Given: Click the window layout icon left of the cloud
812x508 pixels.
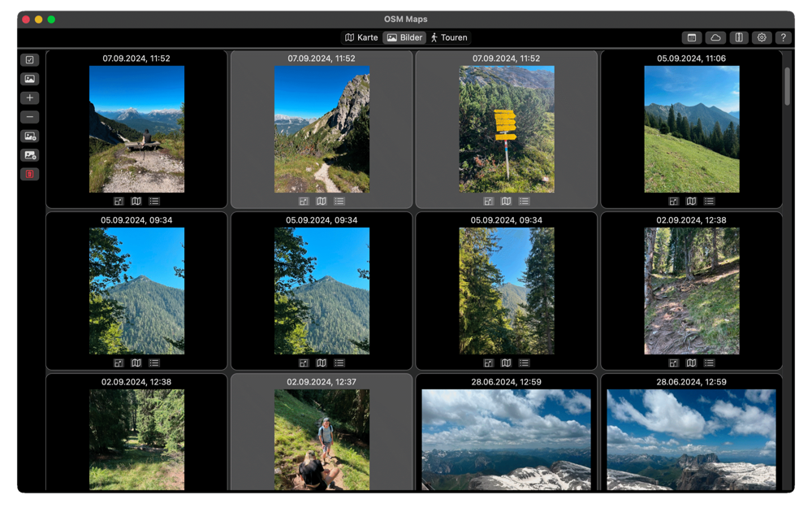Looking at the screenshot, I should click(691, 37).
